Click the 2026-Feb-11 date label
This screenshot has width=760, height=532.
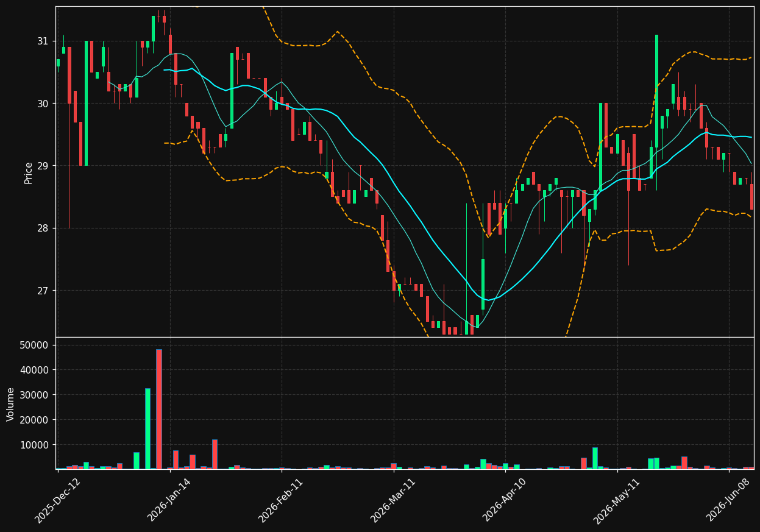(282, 500)
